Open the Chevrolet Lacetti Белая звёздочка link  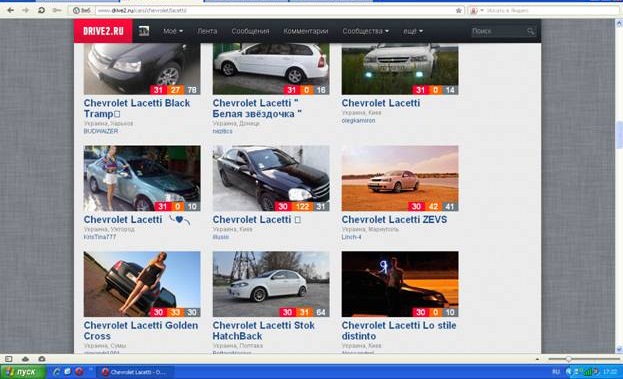tap(257, 108)
